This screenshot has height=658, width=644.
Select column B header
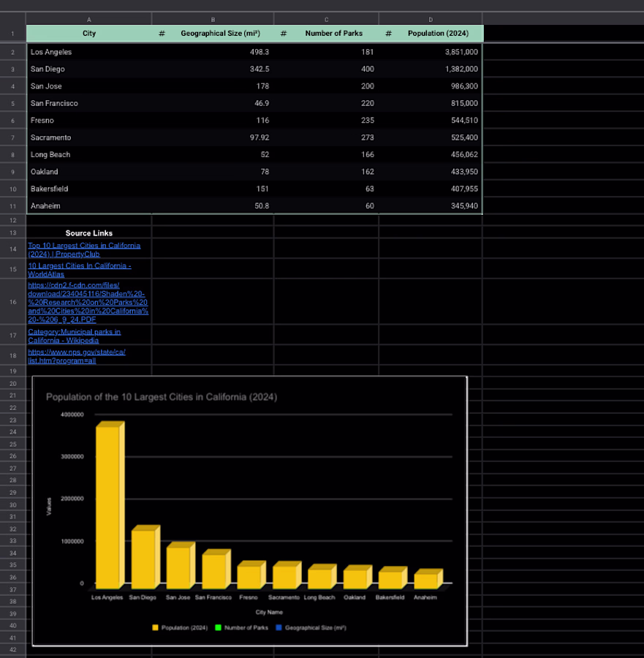coord(213,20)
